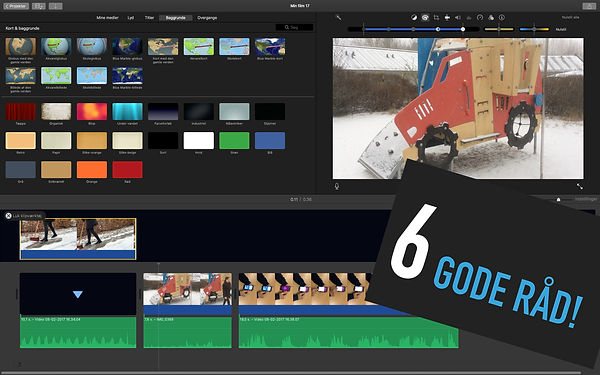Adjust the saturation slider
The height and width of the screenshot is (375, 600).
(x=499, y=29)
